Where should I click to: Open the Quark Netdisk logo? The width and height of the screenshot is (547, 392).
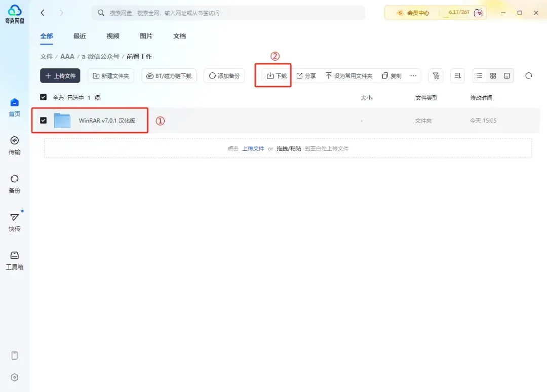point(15,14)
